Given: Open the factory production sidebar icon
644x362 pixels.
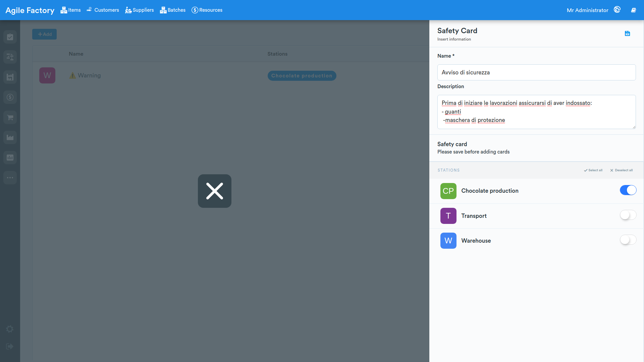Looking at the screenshot, I should click(x=10, y=137).
